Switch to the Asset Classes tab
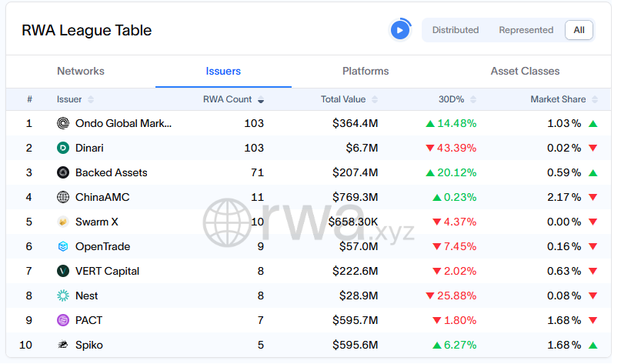The height and width of the screenshot is (364, 621). click(x=525, y=71)
